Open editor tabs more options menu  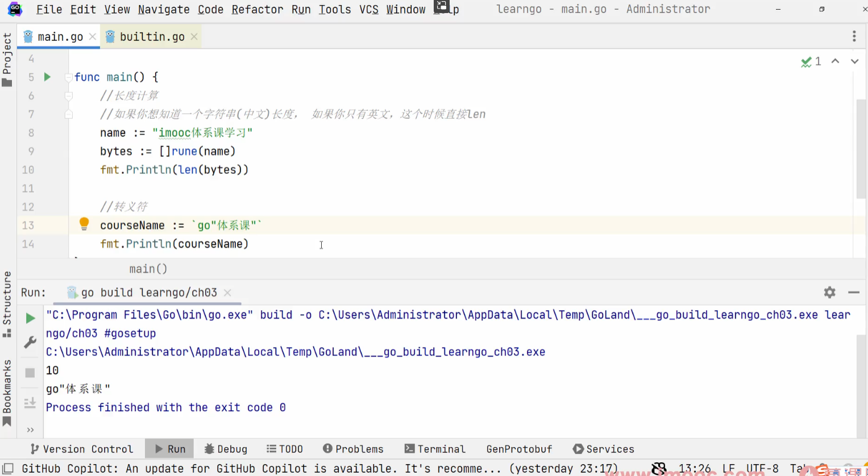pyautogui.click(x=854, y=36)
